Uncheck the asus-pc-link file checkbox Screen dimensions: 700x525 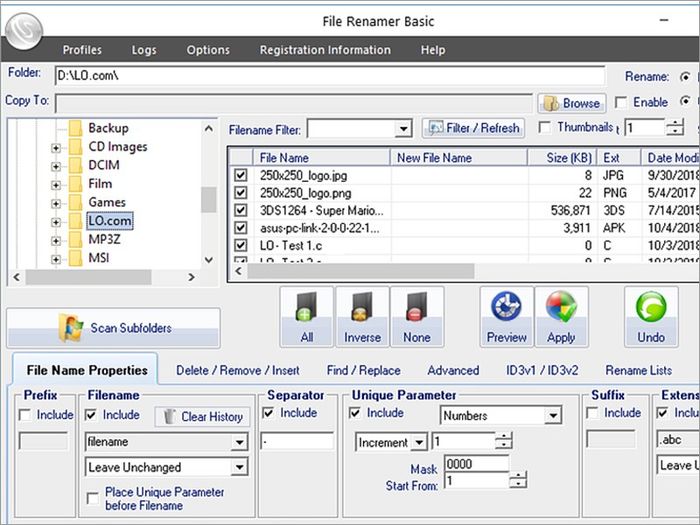(x=241, y=228)
